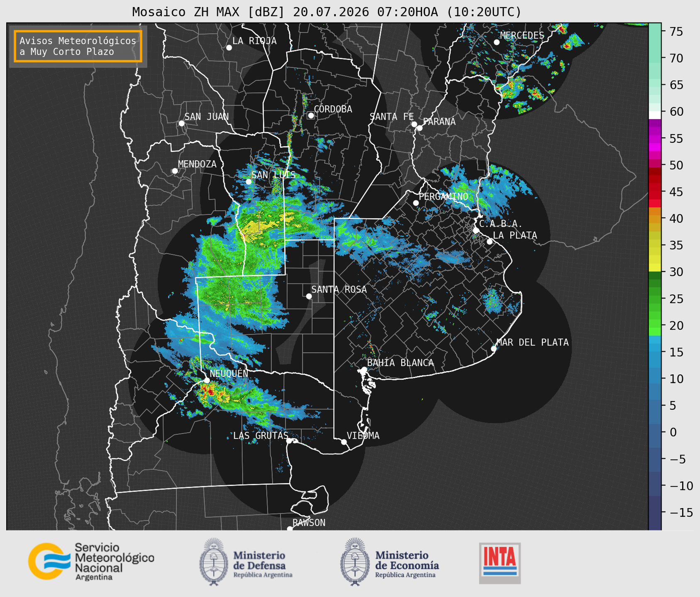Click the C.A.B.A. city marker
This screenshot has height=597, width=700.
[x=476, y=230]
